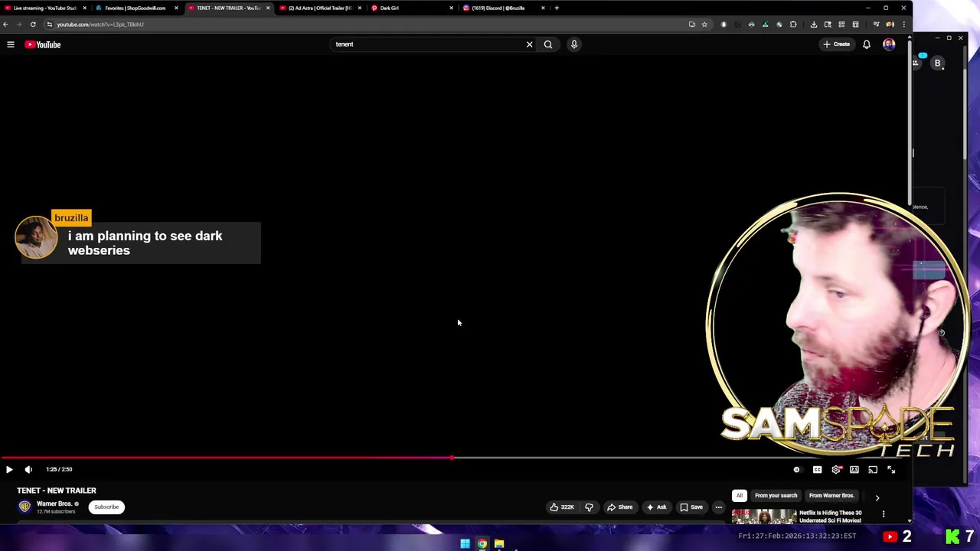
Task: Open the Windows Start button on the taskbar
Action: [x=465, y=544]
